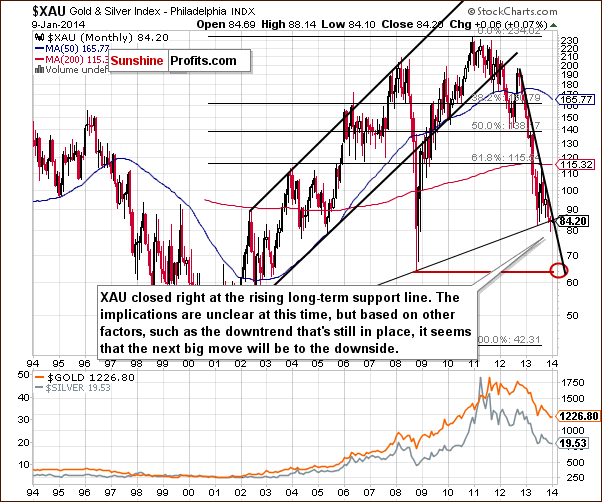Click year 05 on lower panel axis
The width and height of the screenshot is (602, 502).
tap(318, 492)
